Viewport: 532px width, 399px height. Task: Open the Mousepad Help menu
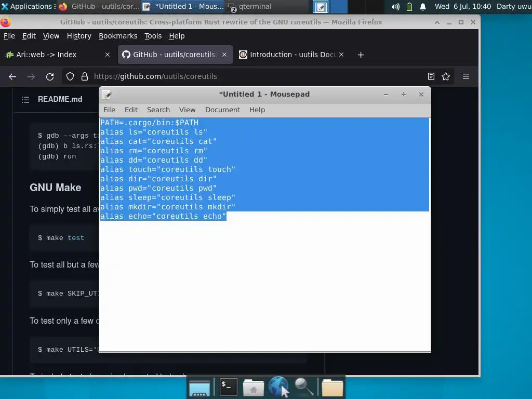click(x=257, y=110)
